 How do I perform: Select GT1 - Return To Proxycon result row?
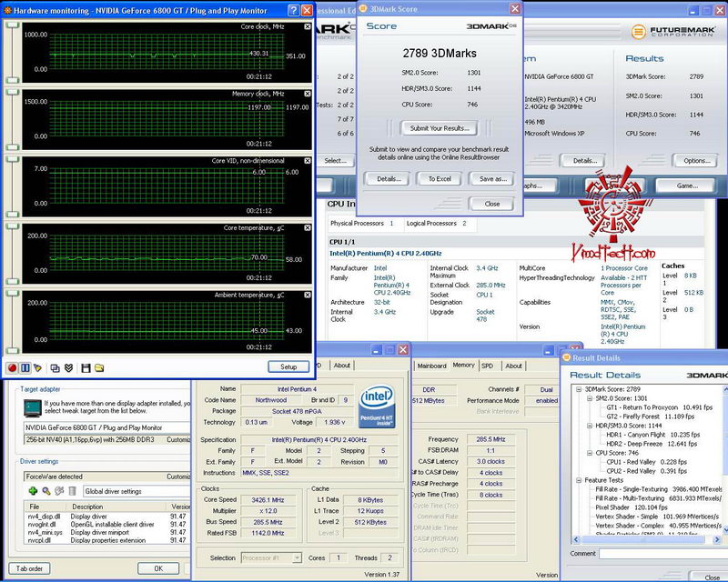pos(659,407)
